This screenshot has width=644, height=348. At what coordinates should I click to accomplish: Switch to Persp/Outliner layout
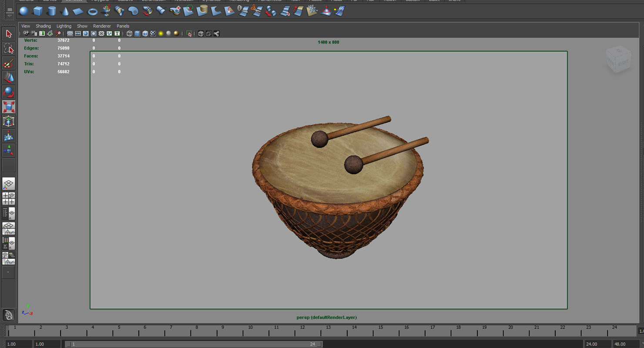[x=9, y=213]
